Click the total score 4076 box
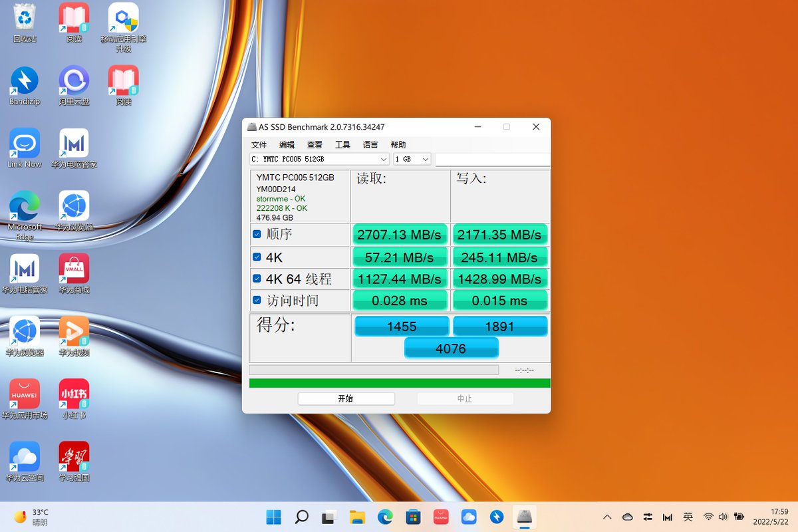This screenshot has height=532, width=798. pos(451,348)
